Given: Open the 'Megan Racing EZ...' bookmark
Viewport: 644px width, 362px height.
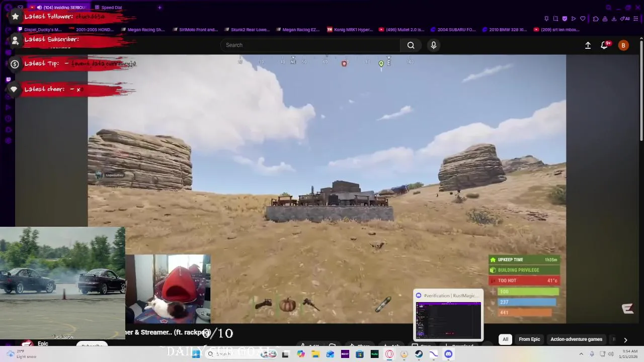Looking at the screenshot, I should (297, 30).
